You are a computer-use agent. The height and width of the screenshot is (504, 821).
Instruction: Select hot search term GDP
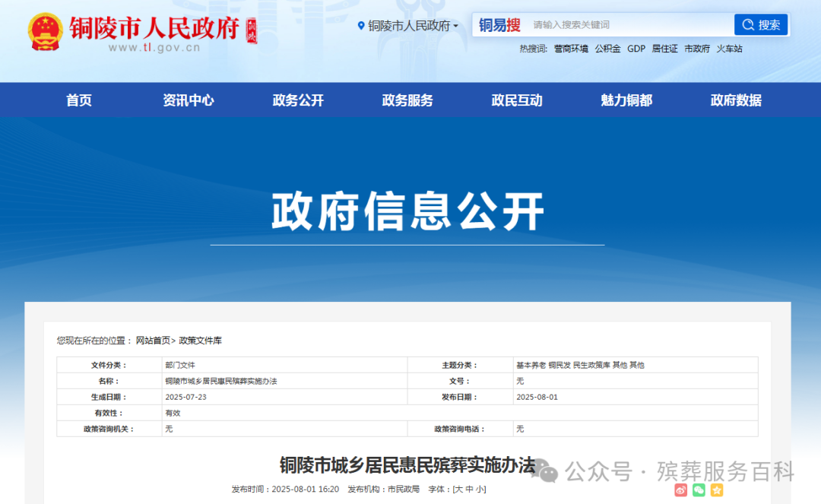point(636,49)
